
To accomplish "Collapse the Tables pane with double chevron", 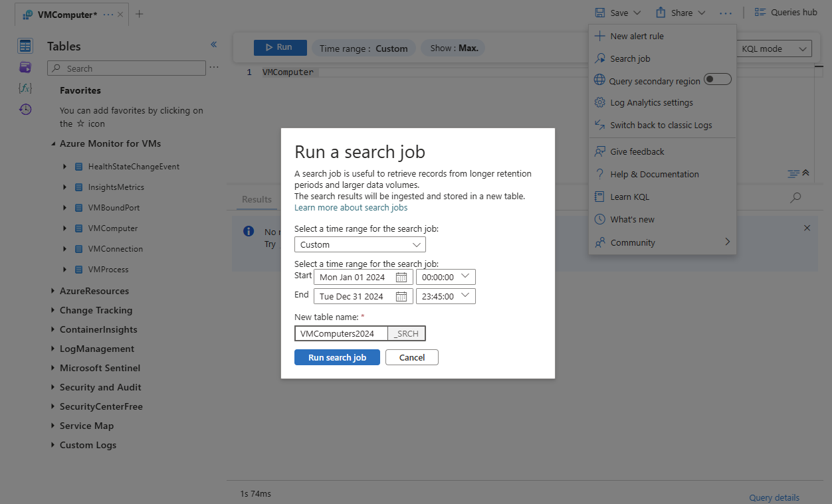I will pos(214,44).
